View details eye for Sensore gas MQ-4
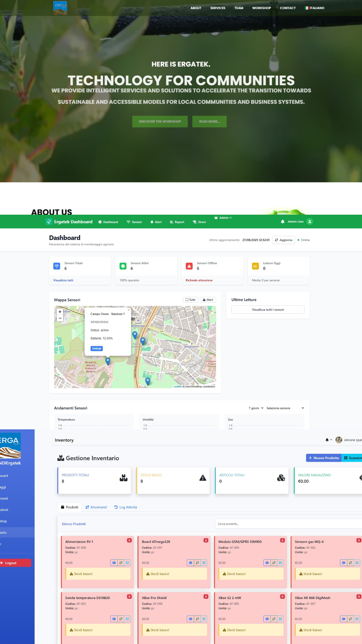The image size is (362, 644). [x=344, y=563]
